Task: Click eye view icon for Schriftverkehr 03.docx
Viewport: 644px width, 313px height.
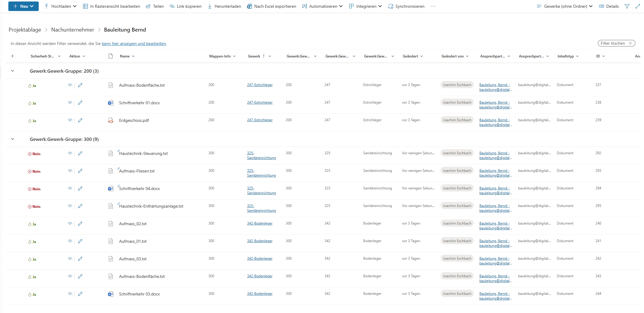Action: pyautogui.click(x=70, y=294)
